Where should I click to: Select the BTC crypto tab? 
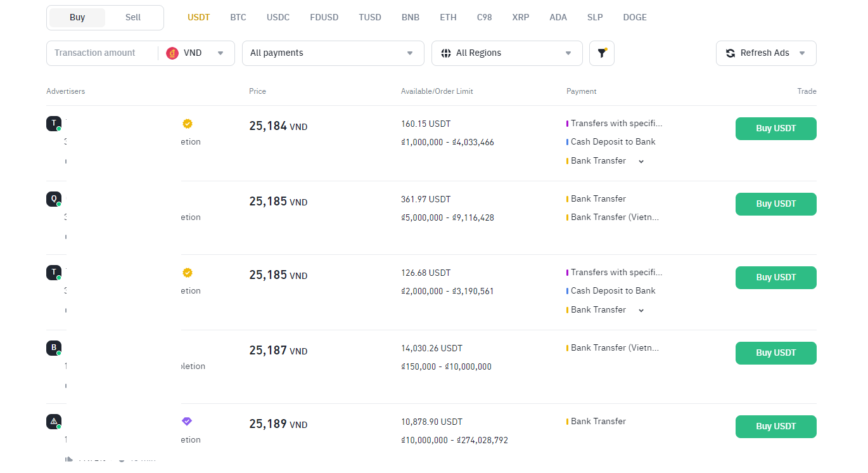point(238,18)
